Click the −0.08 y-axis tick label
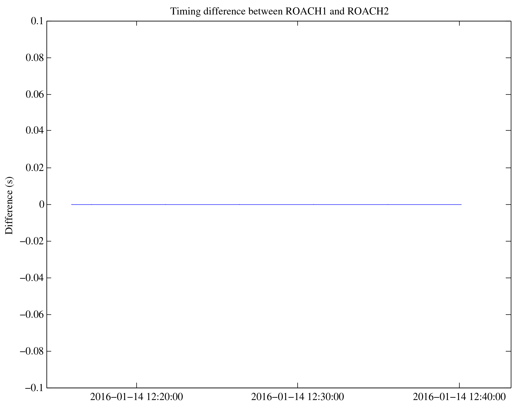 32,351
